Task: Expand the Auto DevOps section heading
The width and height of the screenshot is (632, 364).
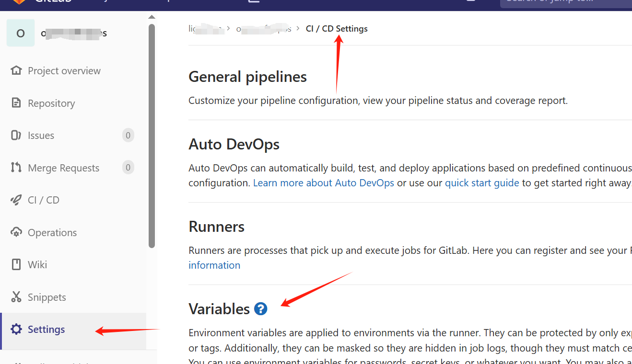Action: pos(234,144)
